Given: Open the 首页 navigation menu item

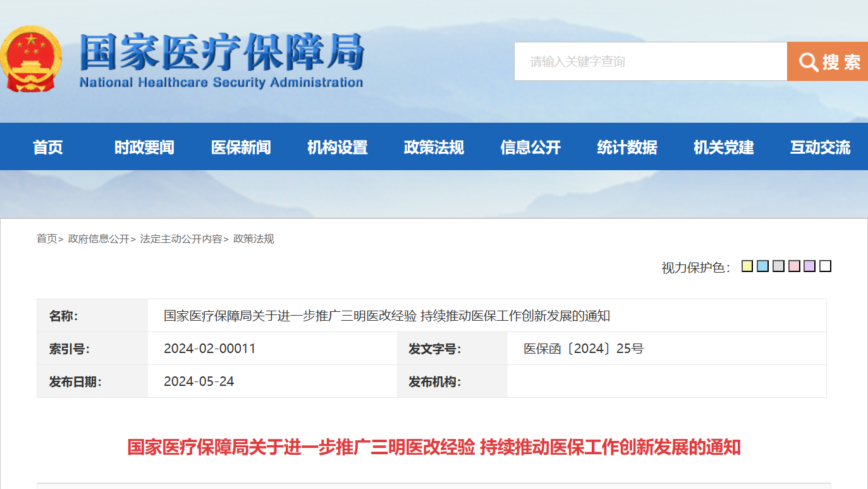Looking at the screenshot, I should (48, 147).
